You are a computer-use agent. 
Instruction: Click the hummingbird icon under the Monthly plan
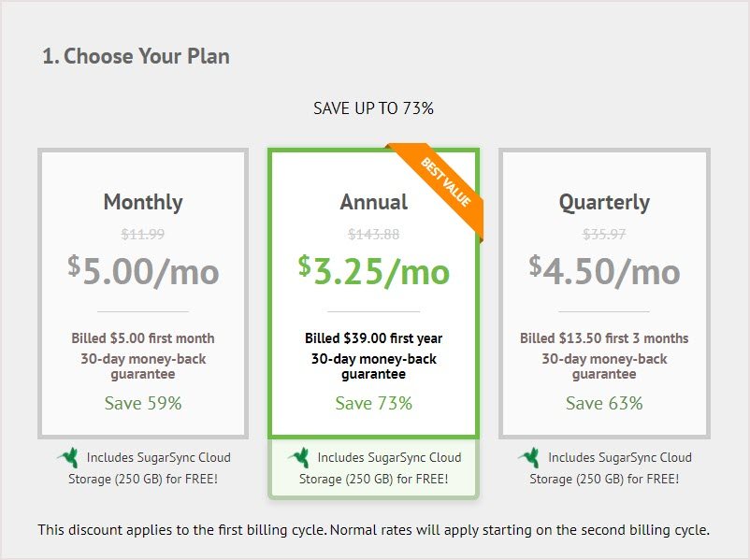tap(68, 458)
